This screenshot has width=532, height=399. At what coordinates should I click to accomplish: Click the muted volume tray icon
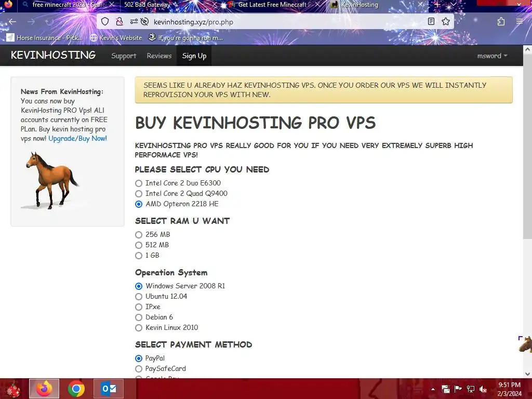(483, 389)
